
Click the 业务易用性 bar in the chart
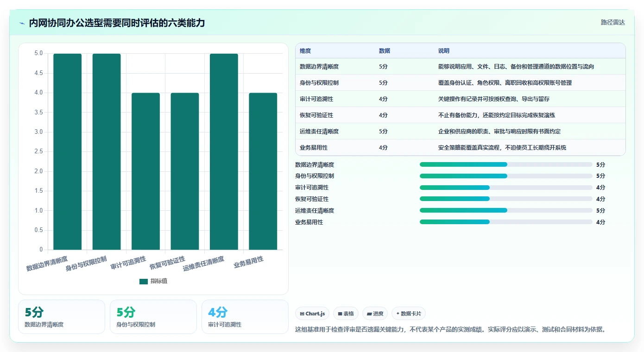point(263,171)
